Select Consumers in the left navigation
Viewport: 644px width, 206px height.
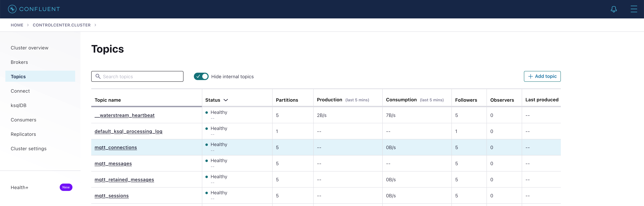[x=23, y=120]
